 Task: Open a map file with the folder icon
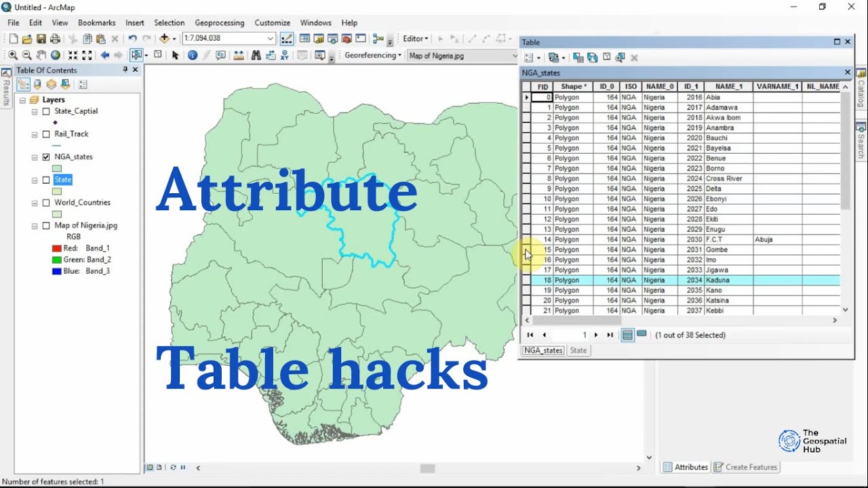tap(27, 39)
